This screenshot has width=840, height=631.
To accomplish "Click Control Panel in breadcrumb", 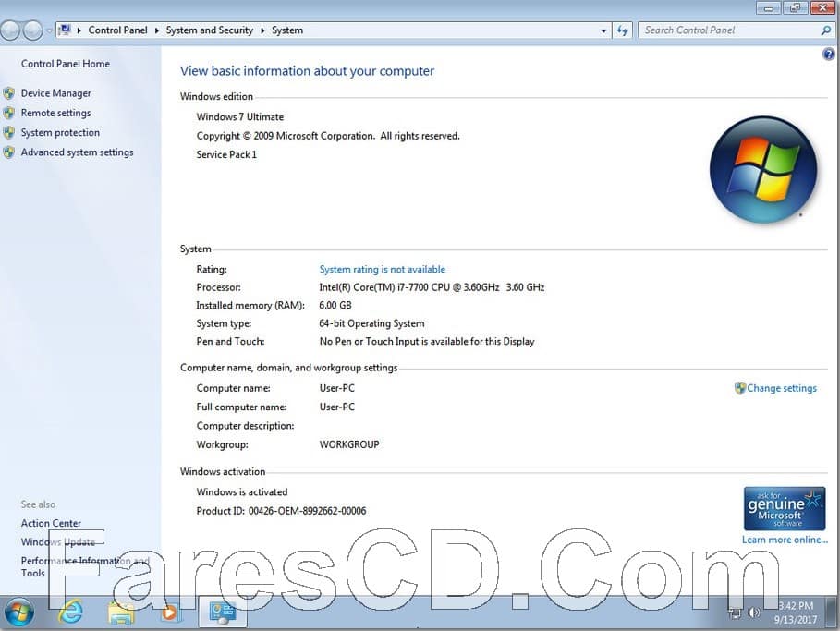I will coord(118,30).
